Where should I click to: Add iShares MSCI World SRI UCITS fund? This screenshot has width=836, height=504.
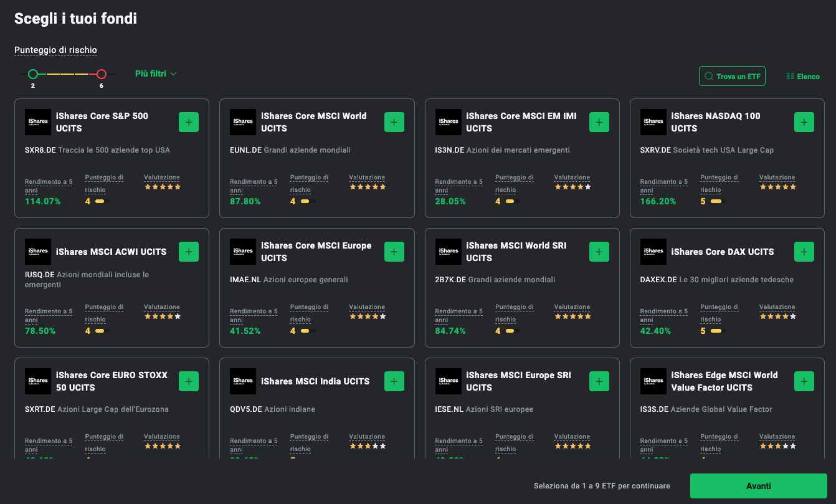pyautogui.click(x=599, y=252)
